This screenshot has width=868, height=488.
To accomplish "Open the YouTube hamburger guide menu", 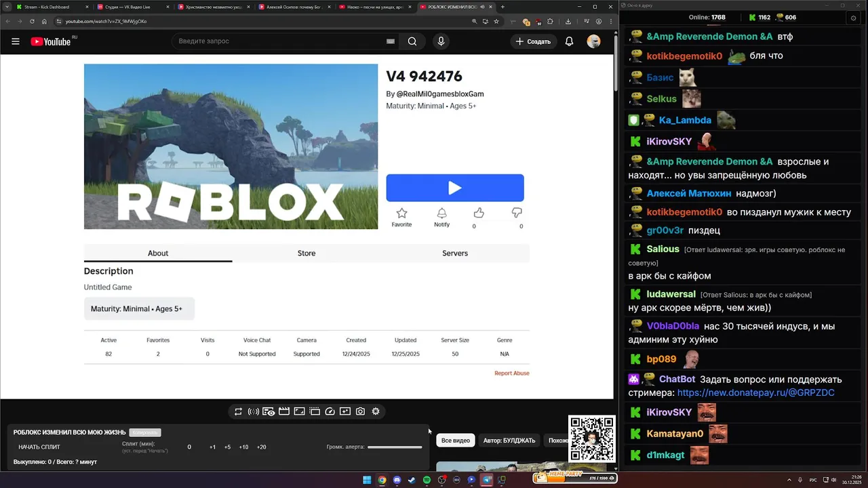I will click(15, 41).
